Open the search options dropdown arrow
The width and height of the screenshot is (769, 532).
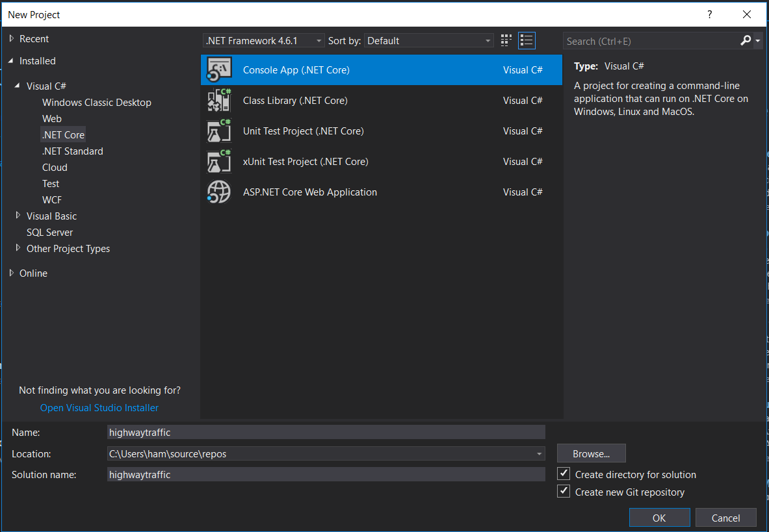coord(758,41)
